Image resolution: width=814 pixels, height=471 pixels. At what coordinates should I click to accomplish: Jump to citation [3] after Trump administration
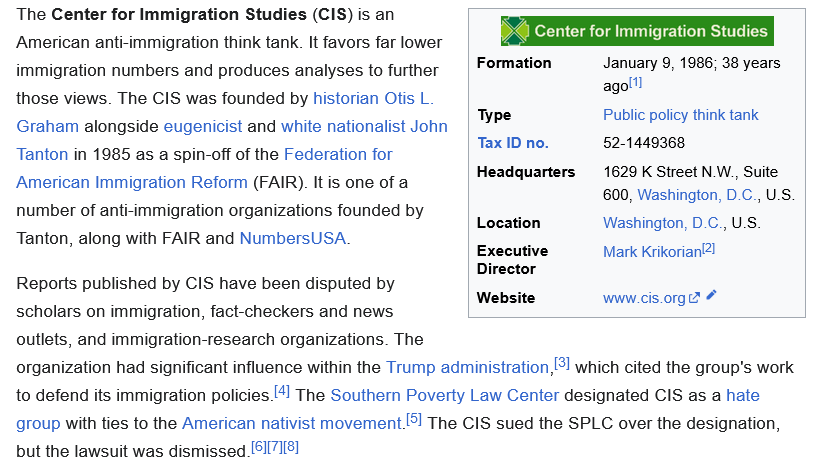coord(562,363)
